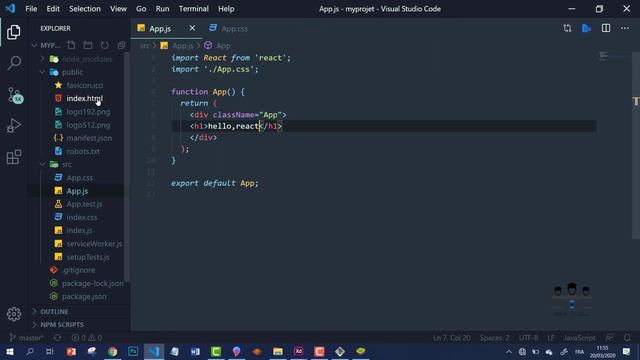Change indentation via Spaces: 2

[x=494, y=338]
